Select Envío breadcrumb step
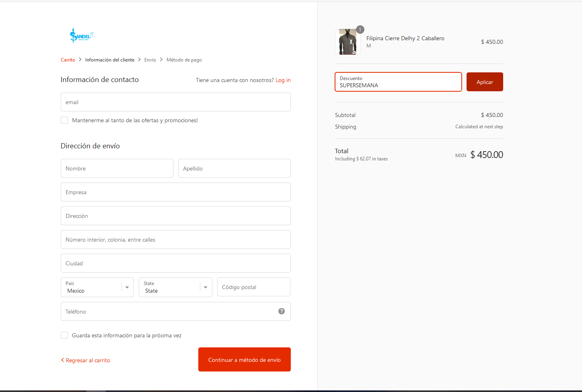Viewport: 582px width, 392px height. click(150, 60)
